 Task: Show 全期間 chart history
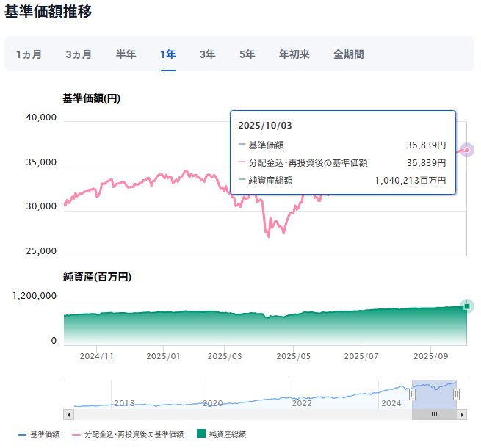[348, 54]
